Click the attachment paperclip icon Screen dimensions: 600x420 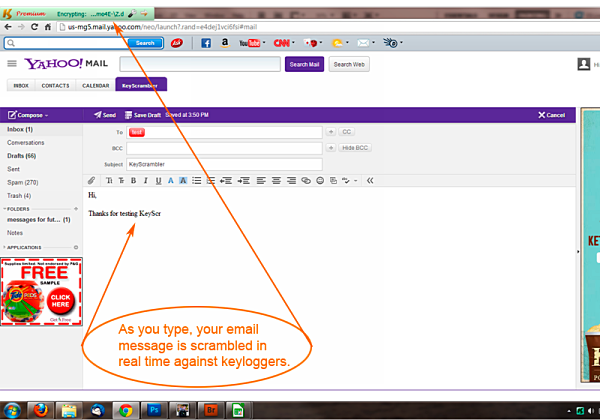92,180
